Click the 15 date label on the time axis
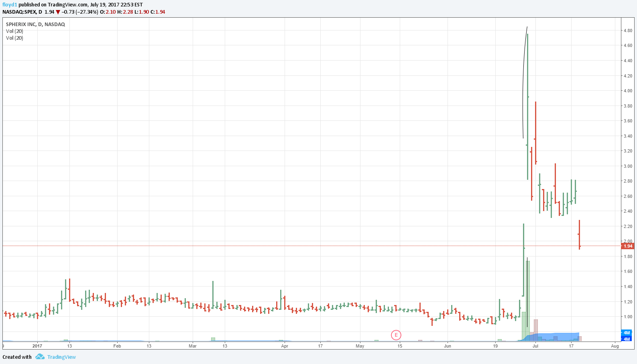This screenshot has width=637, height=364. (x=400, y=346)
